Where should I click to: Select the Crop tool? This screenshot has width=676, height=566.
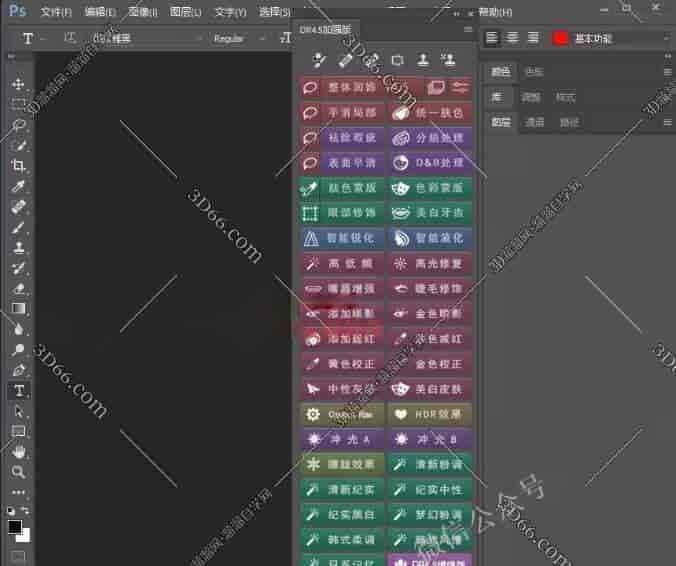18,166
